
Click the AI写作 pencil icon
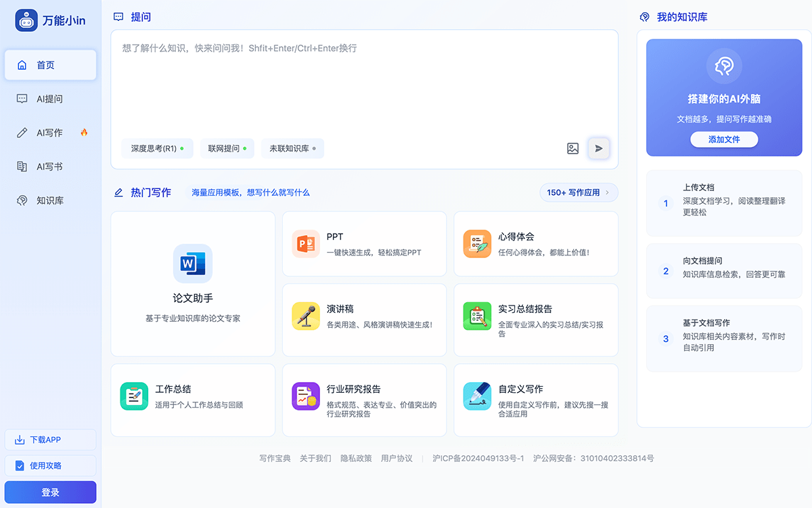22,133
